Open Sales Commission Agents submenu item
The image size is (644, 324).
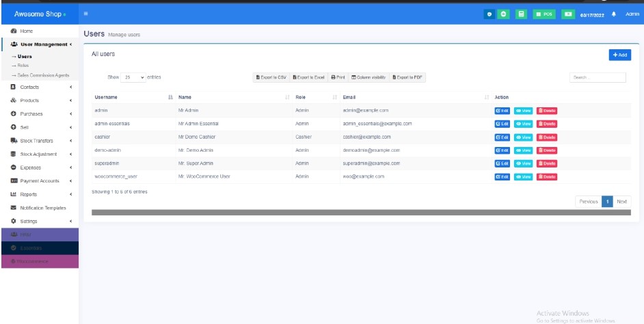[x=42, y=75]
